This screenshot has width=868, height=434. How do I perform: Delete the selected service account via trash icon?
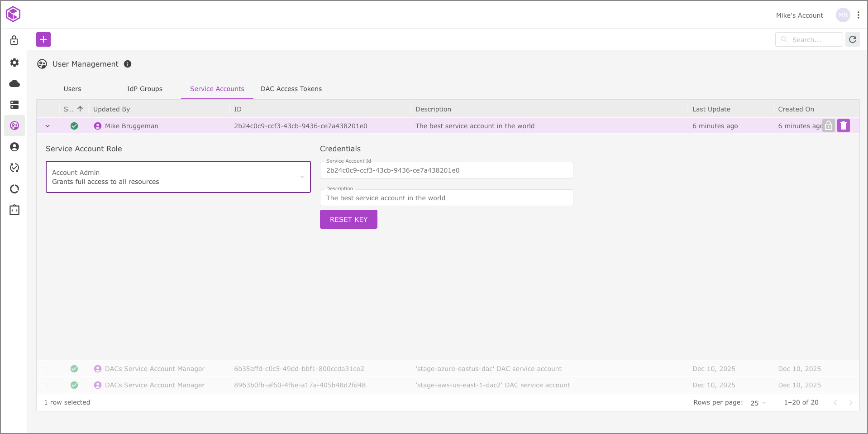tap(843, 125)
